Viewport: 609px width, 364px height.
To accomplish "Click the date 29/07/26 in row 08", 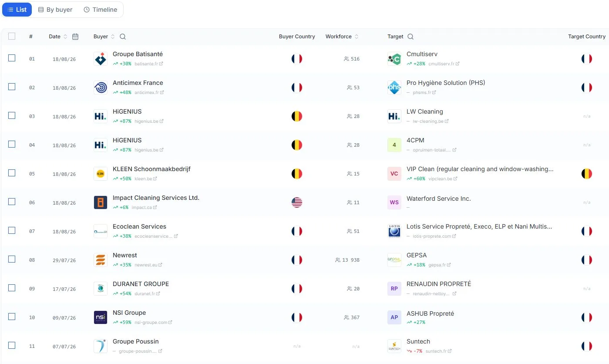I will 64,260.
